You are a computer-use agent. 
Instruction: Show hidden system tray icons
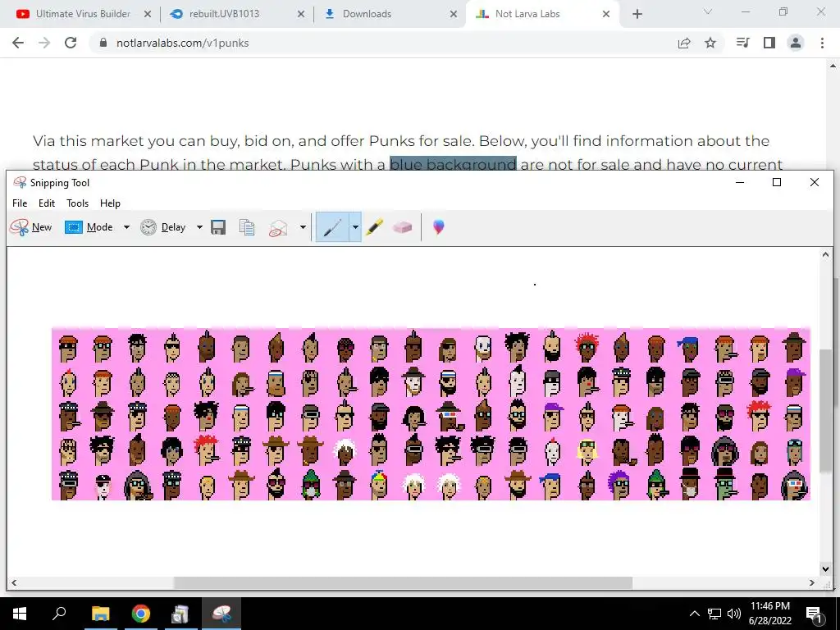(x=694, y=614)
